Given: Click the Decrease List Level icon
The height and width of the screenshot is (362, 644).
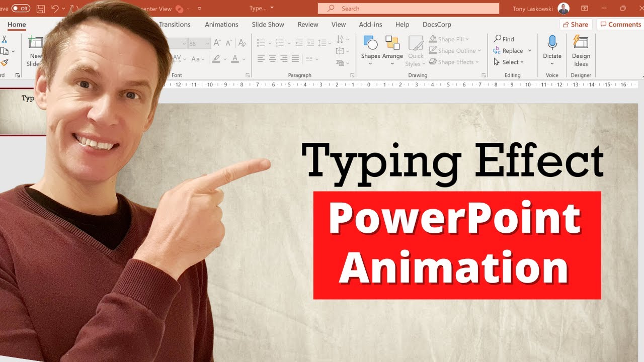Looking at the screenshot, I should click(299, 43).
